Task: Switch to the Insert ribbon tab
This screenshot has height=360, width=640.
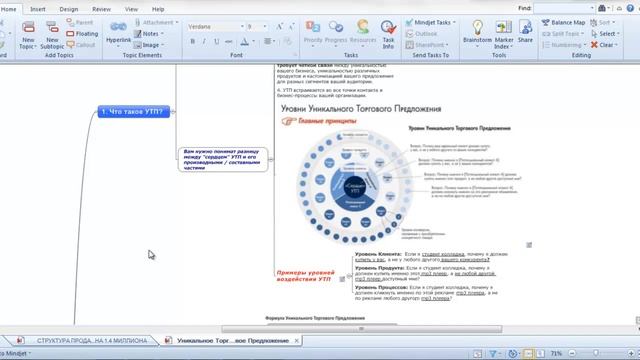Action: [38, 9]
